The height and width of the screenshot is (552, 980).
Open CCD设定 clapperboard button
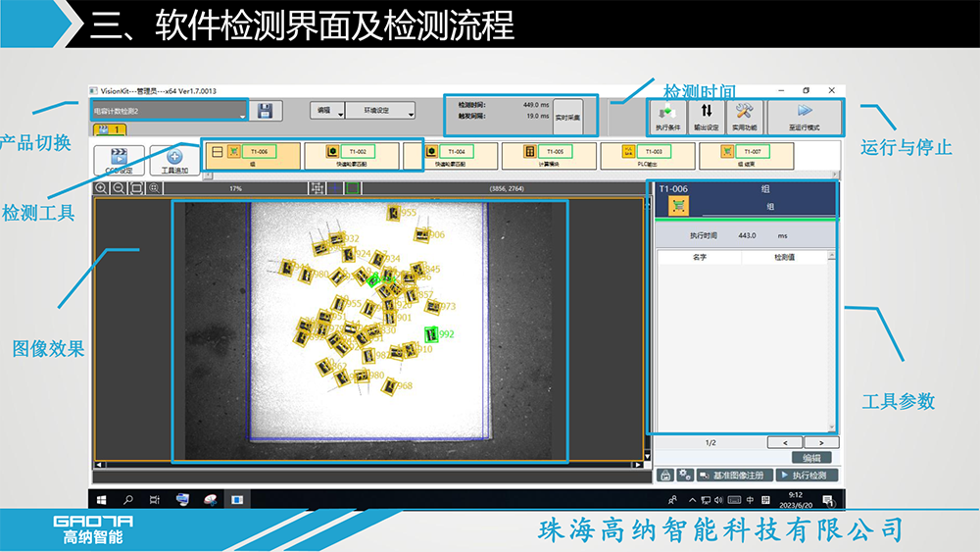119,160
